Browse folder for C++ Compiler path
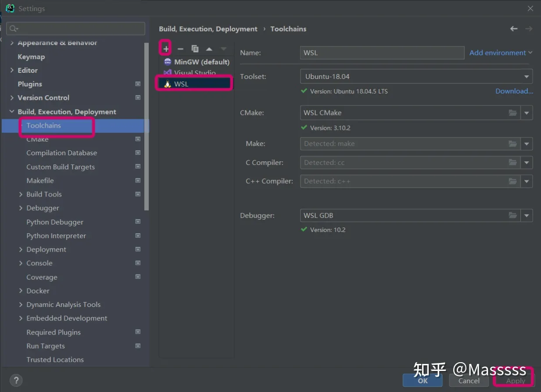 click(x=512, y=181)
